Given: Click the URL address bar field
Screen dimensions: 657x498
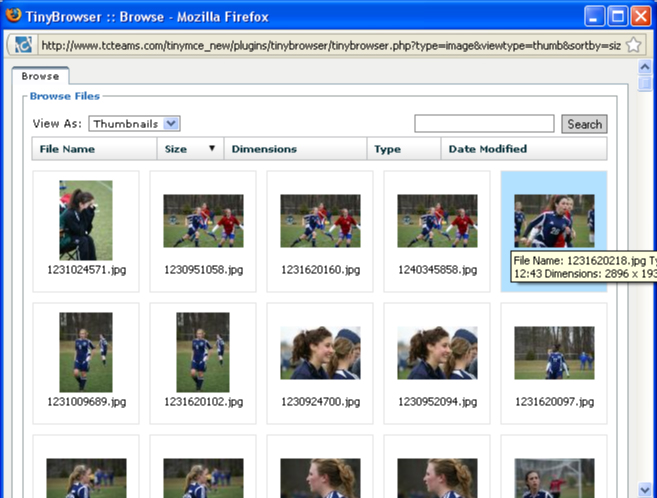Looking at the screenshot, I should (x=331, y=45).
